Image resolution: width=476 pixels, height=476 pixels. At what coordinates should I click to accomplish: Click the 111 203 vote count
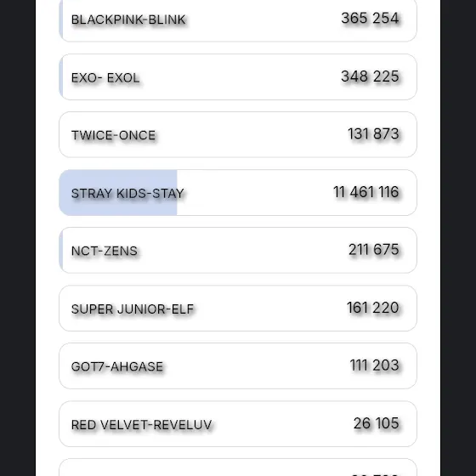click(374, 365)
